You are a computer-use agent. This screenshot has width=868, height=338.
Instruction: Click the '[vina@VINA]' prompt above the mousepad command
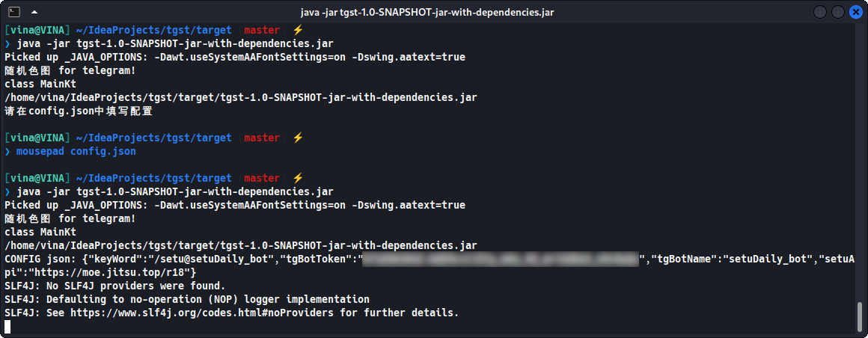[37, 138]
